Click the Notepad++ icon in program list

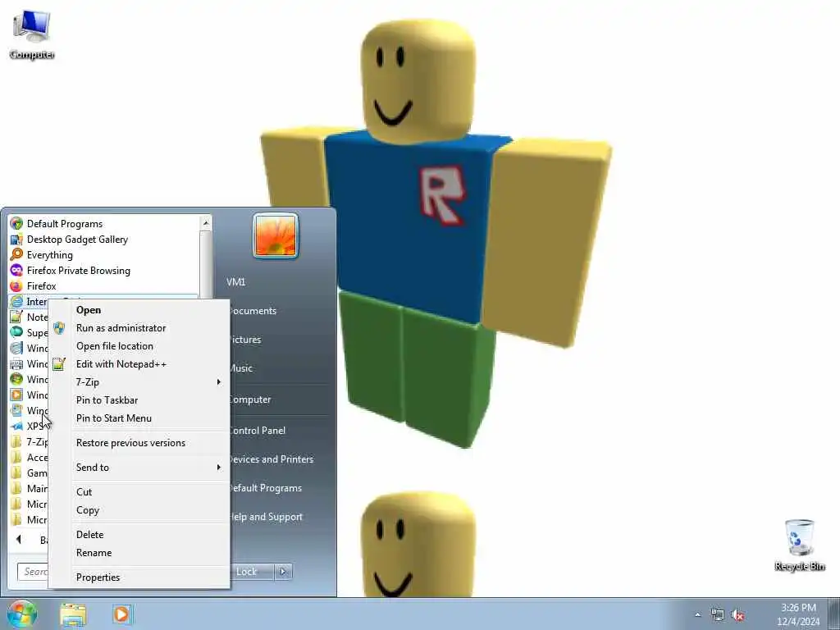16,317
